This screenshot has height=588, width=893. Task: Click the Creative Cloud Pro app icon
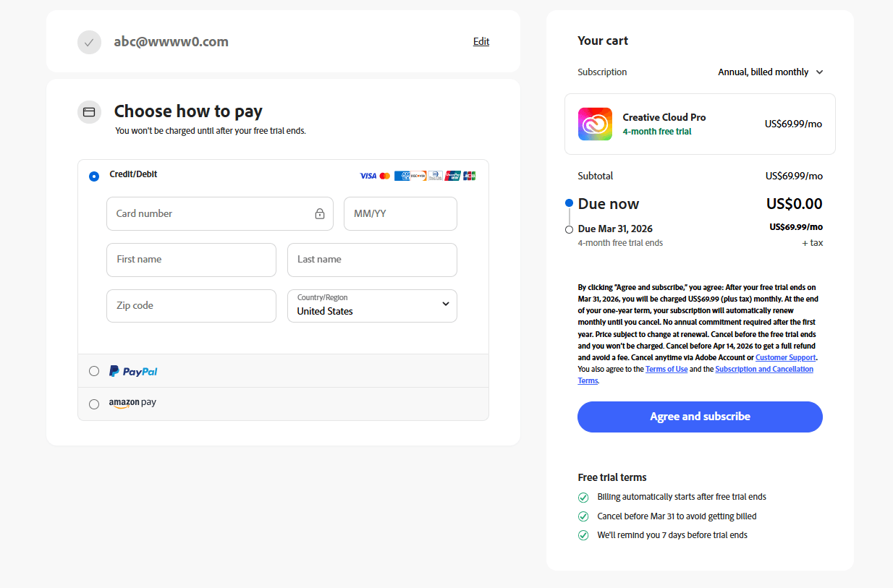point(595,124)
